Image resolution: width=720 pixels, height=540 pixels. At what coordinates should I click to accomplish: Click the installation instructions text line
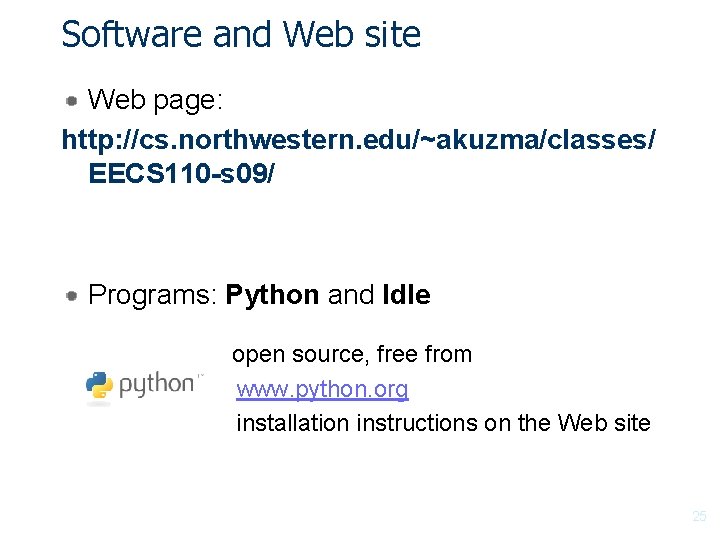tap(443, 423)
